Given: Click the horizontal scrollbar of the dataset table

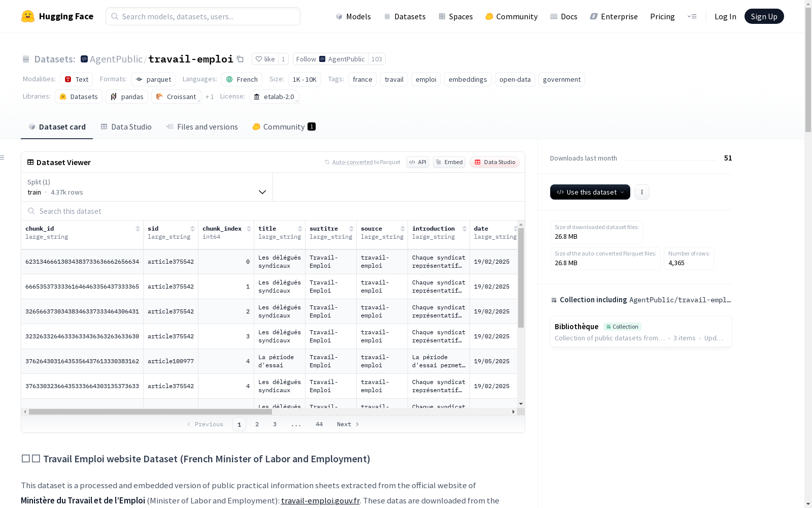Looking at the screenshot, I should pos(150,411).
